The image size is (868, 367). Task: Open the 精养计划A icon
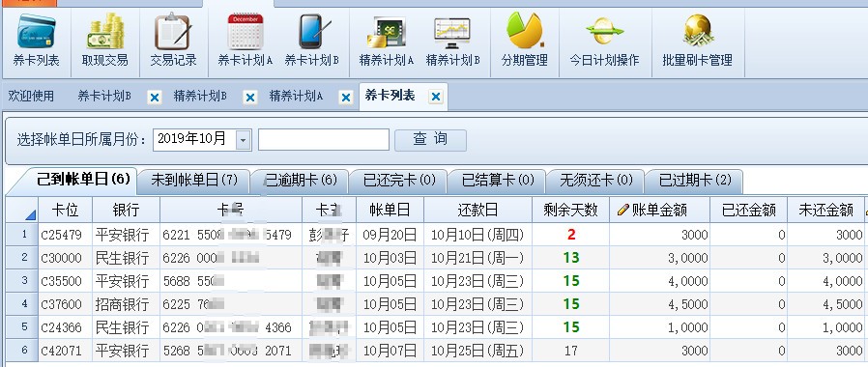point(386,32)
